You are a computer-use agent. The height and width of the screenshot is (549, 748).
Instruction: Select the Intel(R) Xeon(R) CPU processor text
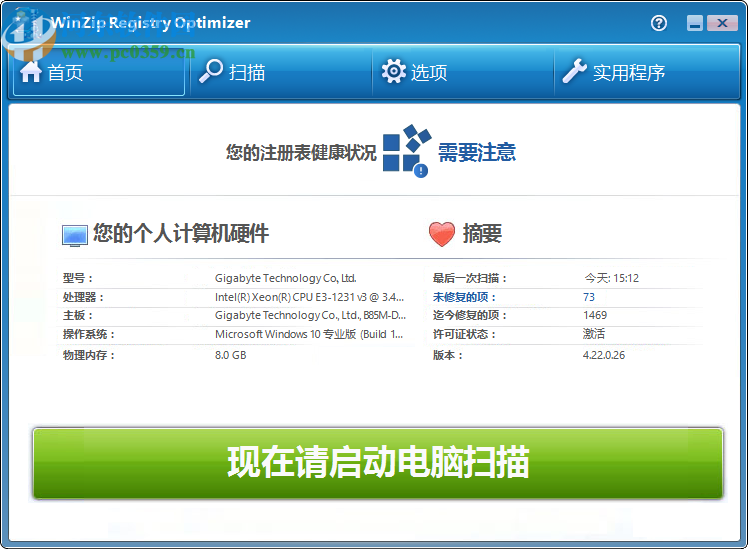tap(310, 297)
